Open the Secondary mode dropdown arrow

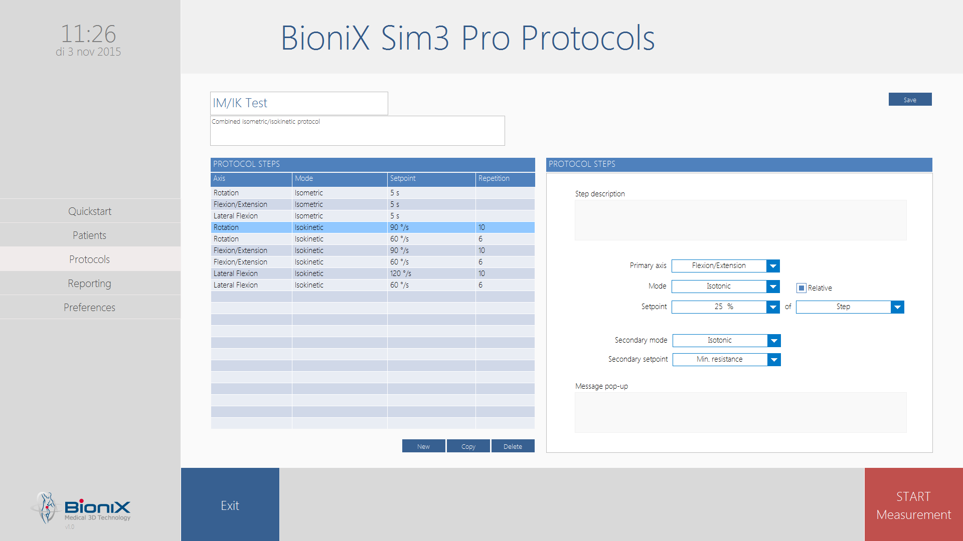pyautogui.click(x=774, y=340)
